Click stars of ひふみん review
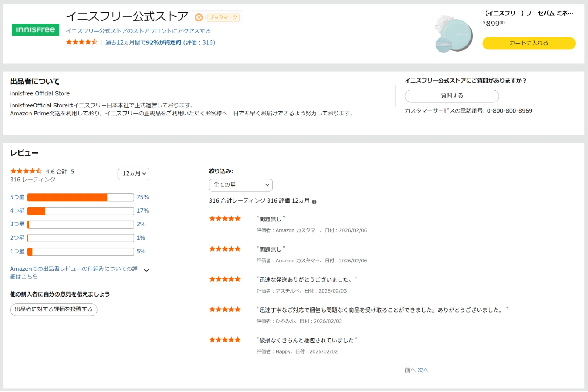The height and width of the screenshot is (392, 588). coord(225,310)
